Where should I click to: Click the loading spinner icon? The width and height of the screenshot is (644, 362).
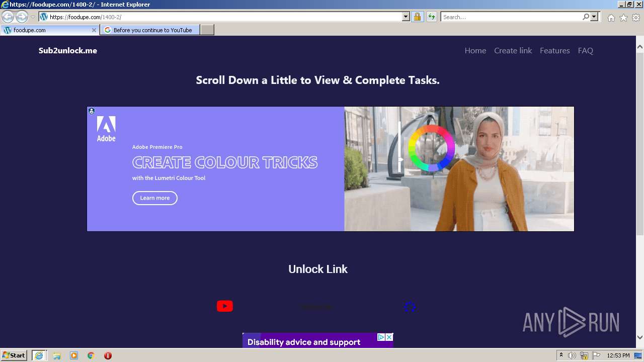[410, 307]
